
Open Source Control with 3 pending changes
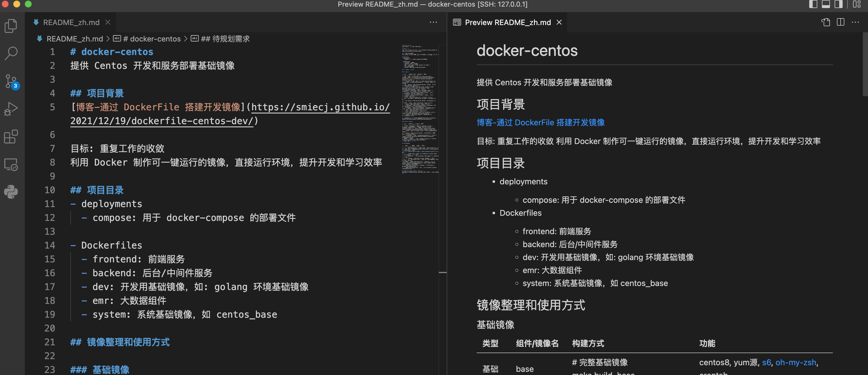tap(11, 82)
